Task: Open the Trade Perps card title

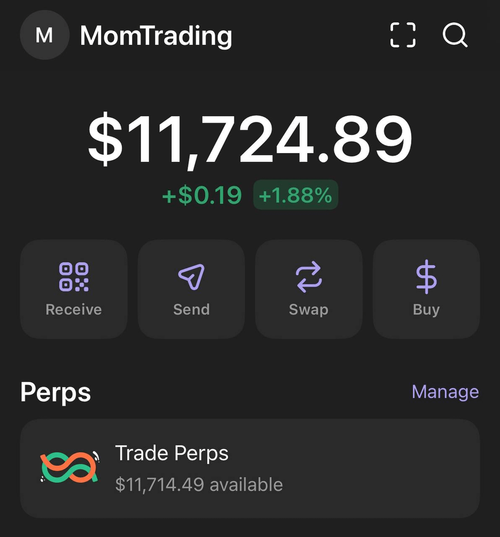Action: (x=172, y=453)
